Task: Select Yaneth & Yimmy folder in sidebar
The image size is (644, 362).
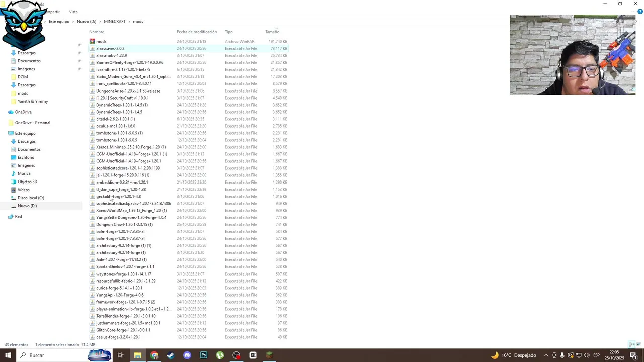Action: tap(33, 101)
